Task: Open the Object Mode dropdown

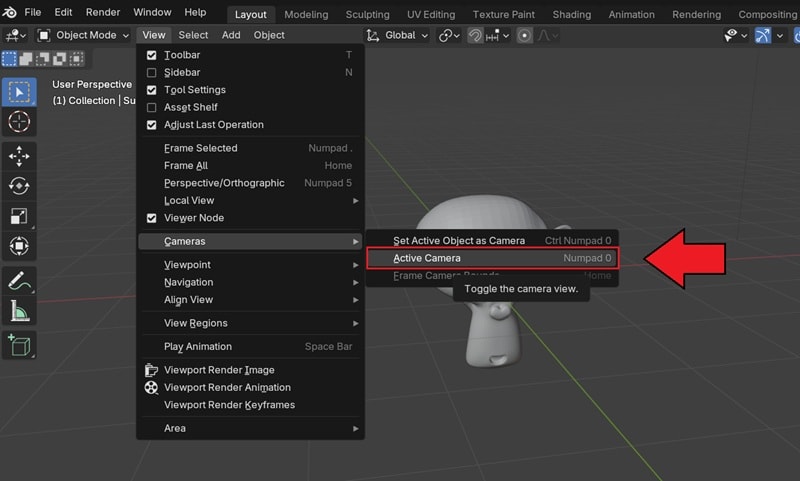Action: [x=84, y=35]
